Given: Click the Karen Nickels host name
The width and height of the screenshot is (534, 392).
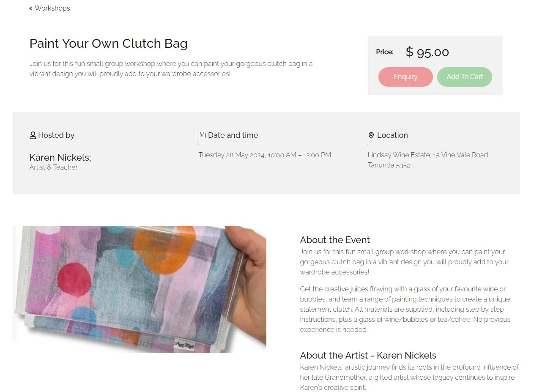Looking at the screenshot, I should [60, 157].
